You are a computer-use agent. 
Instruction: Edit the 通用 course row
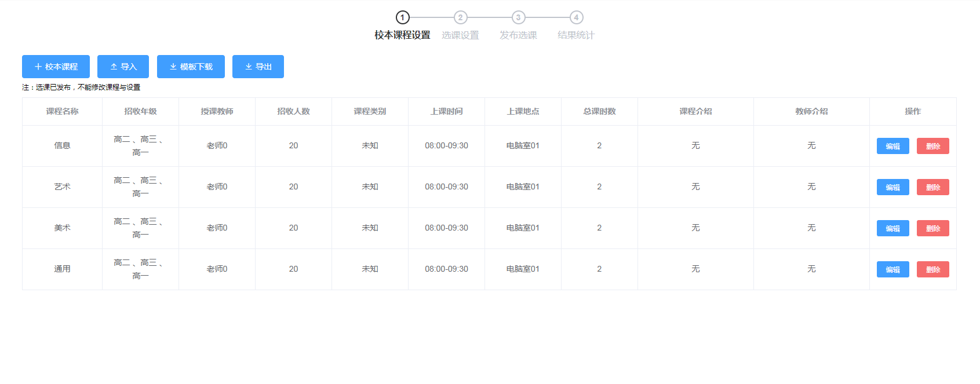tap(892, 269)
